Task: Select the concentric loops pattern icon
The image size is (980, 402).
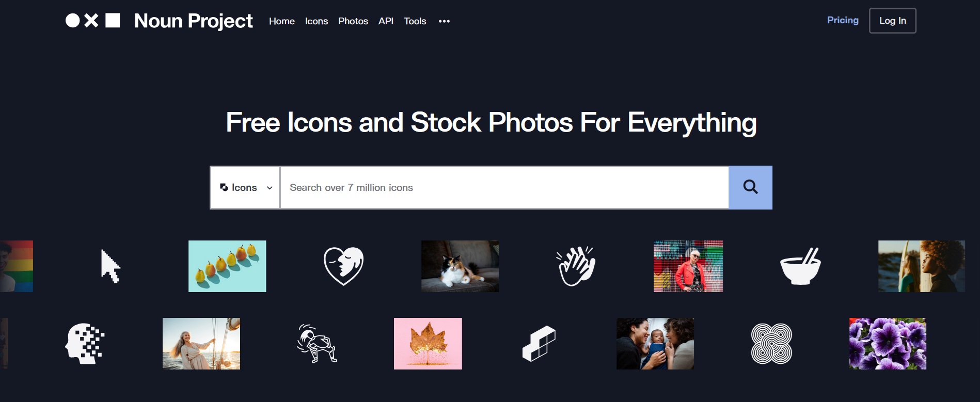Action: tap(771, 344)
